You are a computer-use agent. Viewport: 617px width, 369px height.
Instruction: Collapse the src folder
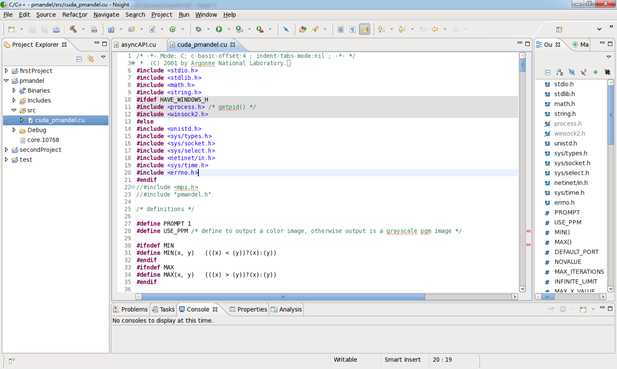14,110
